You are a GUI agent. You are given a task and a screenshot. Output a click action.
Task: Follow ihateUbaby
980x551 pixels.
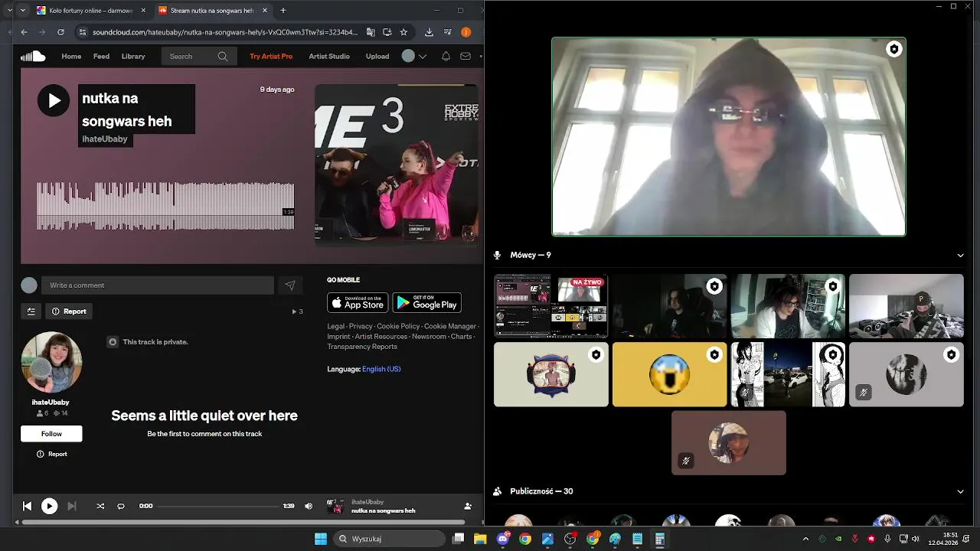[51, 434]
